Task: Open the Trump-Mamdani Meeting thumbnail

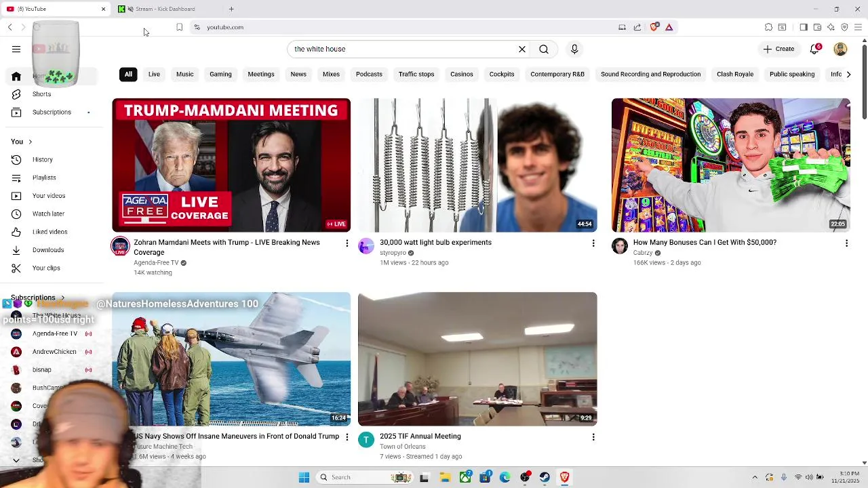Action: point(231,165)
